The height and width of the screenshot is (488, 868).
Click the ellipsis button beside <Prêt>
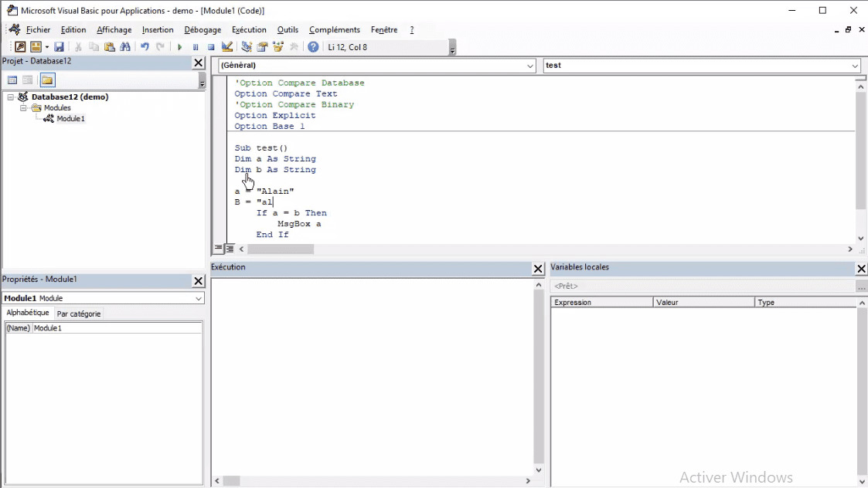pos(861,286)
